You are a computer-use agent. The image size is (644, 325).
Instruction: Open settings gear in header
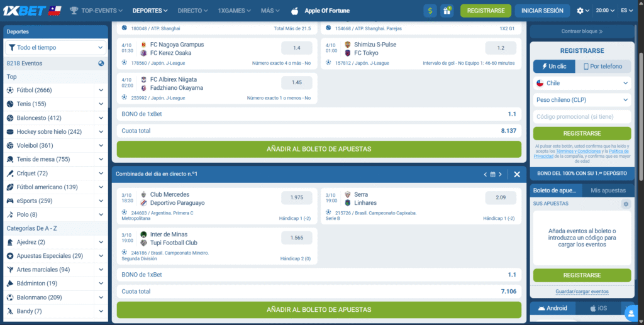580,11
